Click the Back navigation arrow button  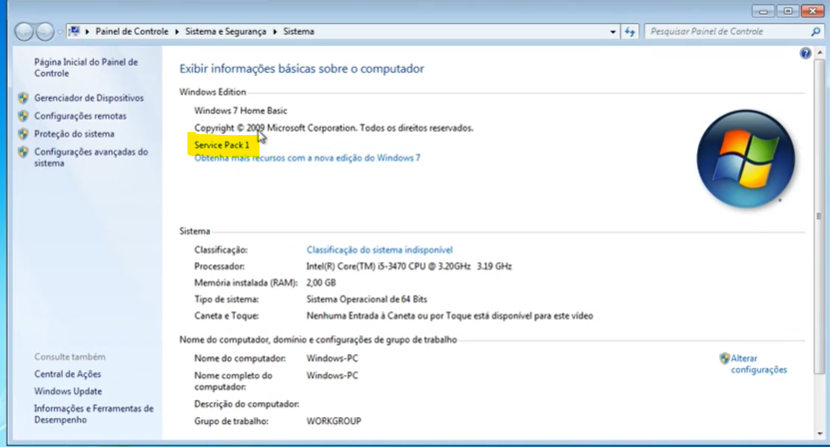coord(24,32)
